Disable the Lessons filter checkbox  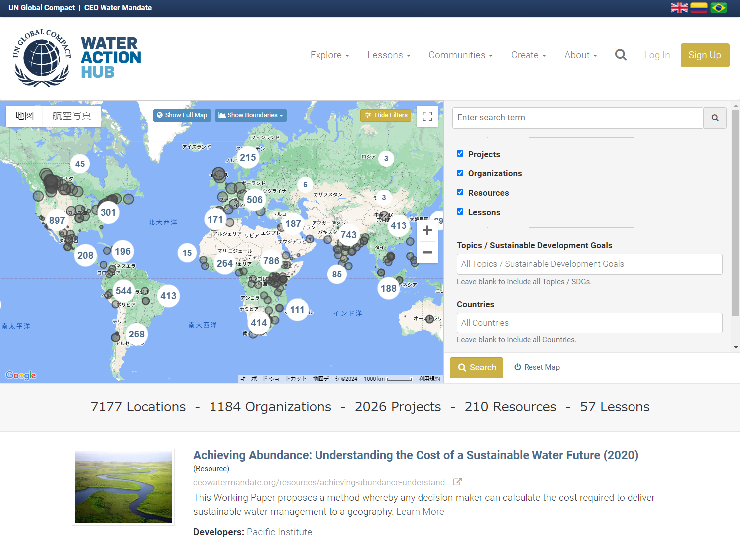click(460, 212)
